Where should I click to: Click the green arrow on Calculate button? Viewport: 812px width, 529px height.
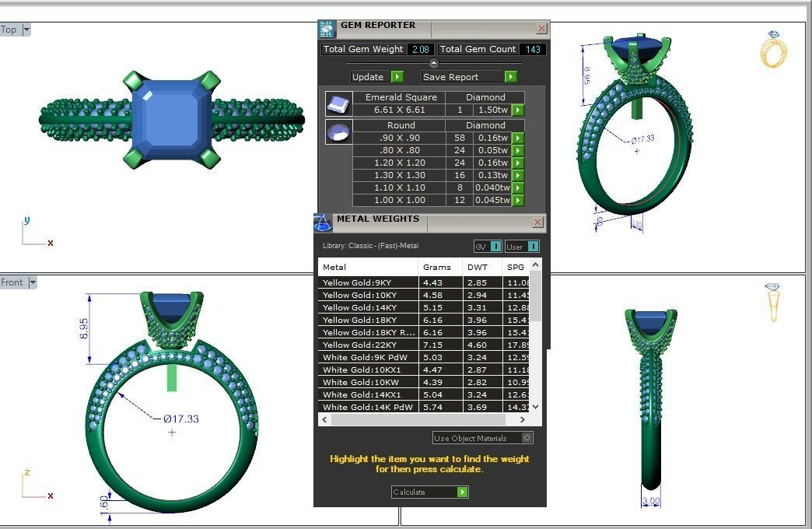coord(463,492)
